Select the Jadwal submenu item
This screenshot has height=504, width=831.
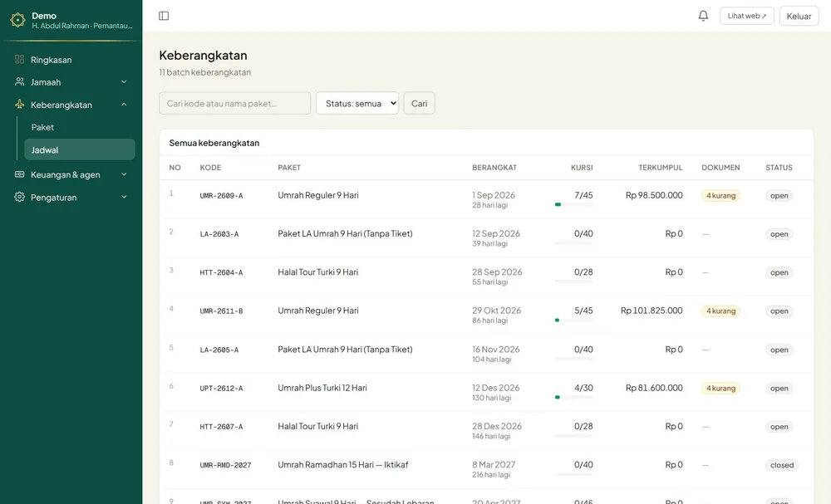(x=80, y=149)
